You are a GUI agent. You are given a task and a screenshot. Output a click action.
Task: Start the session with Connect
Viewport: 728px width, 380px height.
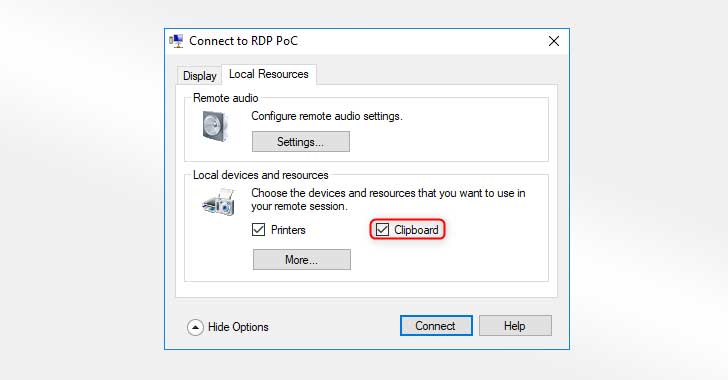pos(436,326)
